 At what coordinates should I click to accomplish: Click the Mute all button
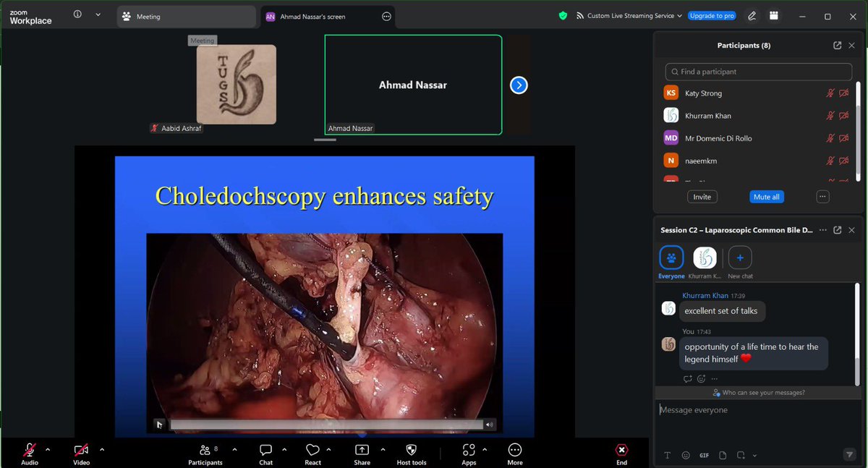click(x=767, y=197)
